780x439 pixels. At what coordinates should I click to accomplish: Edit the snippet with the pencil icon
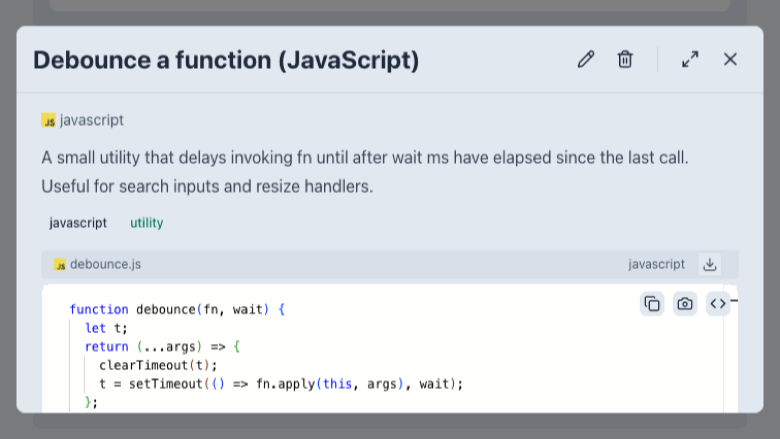586,59
